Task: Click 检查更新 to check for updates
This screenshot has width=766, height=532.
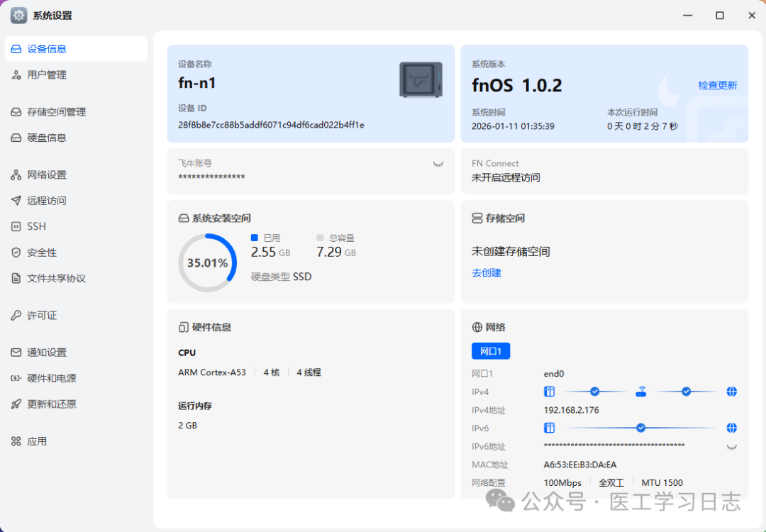Action: point(718,84)
